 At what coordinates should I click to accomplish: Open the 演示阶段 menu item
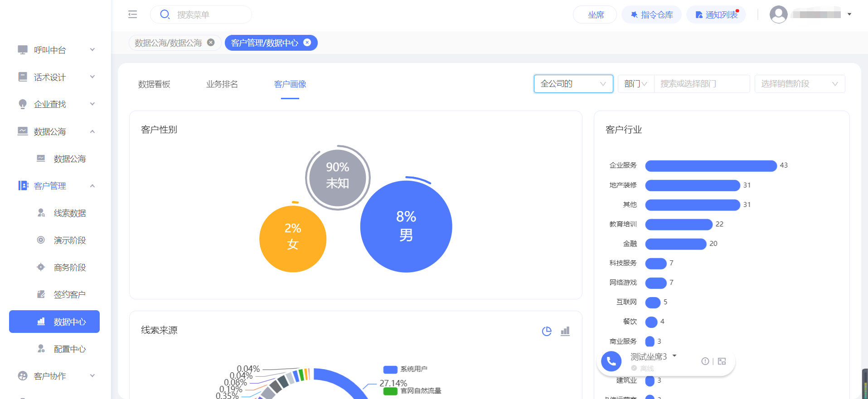tap(54, 240)
